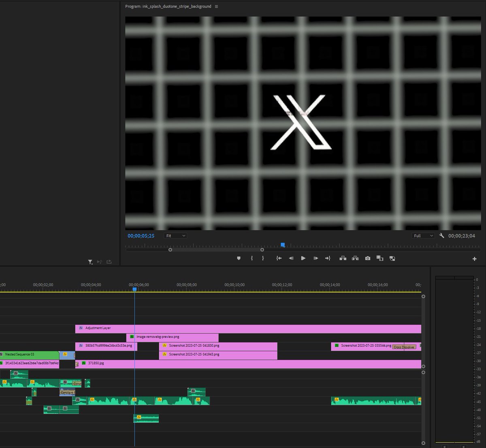Select the 371850.jpg background clip
The image size is (486, 448).
coord(248,364)
